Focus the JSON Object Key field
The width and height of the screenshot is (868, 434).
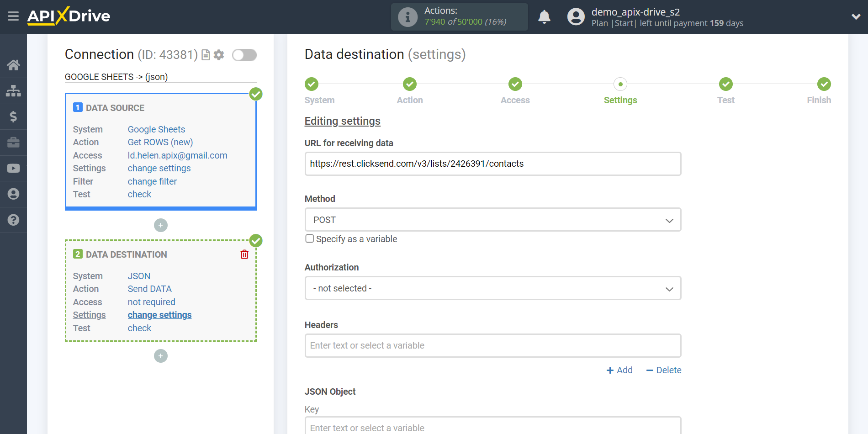pyautogui.click(x=493, y=425)
